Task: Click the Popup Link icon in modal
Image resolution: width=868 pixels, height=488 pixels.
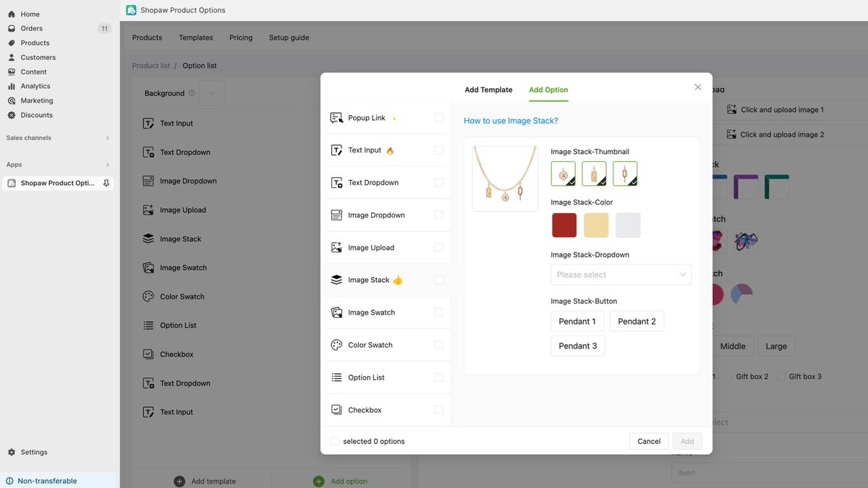Action: pos(336,118)
